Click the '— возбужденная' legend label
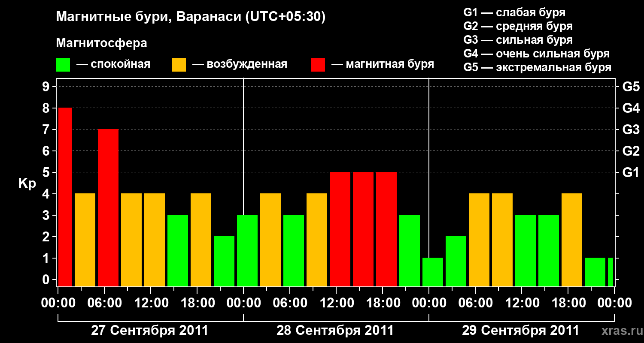 pos(240,64)
